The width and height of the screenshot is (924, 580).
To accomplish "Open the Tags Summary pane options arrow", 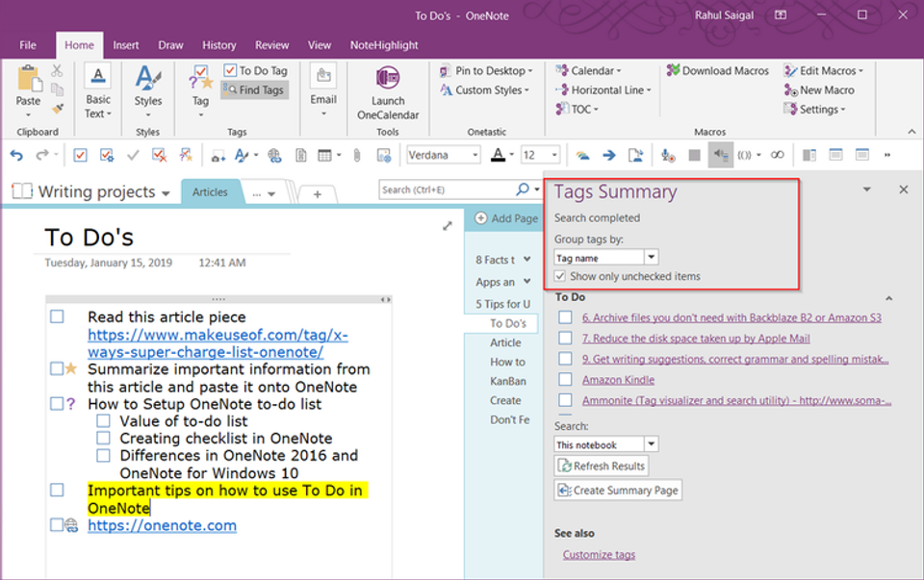I will pyautogui.click(x=867, y=189).
